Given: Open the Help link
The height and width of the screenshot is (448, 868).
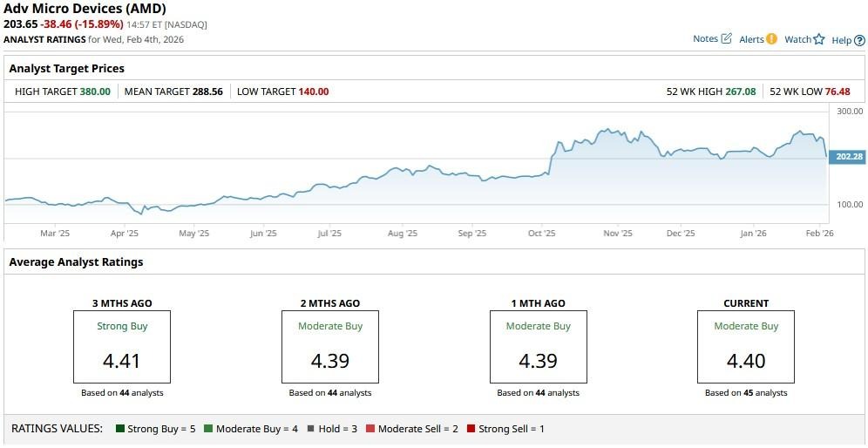Looking at the screenshot, I should coord(842,40).
